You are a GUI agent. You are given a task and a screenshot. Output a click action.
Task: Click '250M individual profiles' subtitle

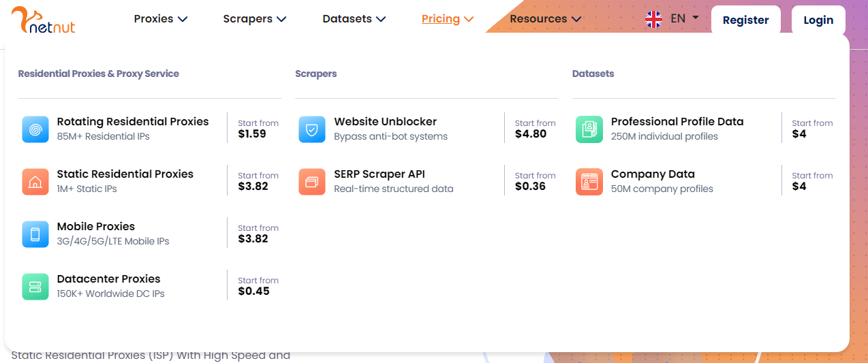click(664, 136)
